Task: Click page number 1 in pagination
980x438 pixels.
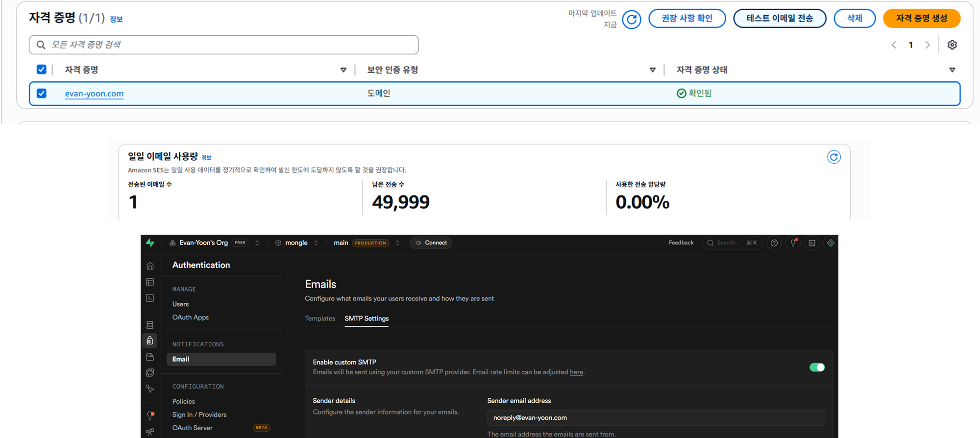Action: click(910, 45)
